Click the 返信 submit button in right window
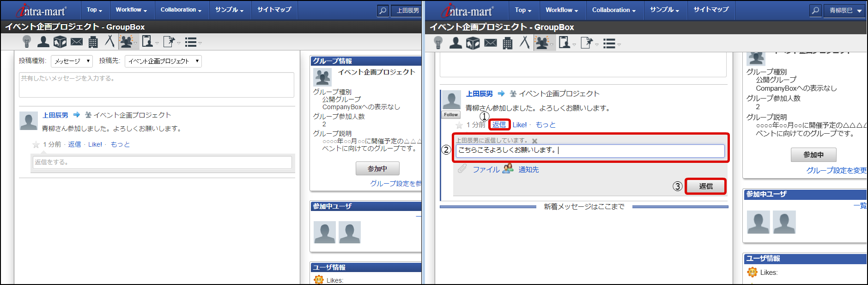 coord(705,186)
